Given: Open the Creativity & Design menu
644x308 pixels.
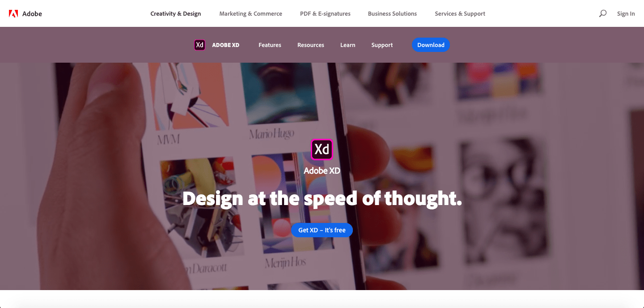Looking at the screenshot, I should tap(176, 13).
